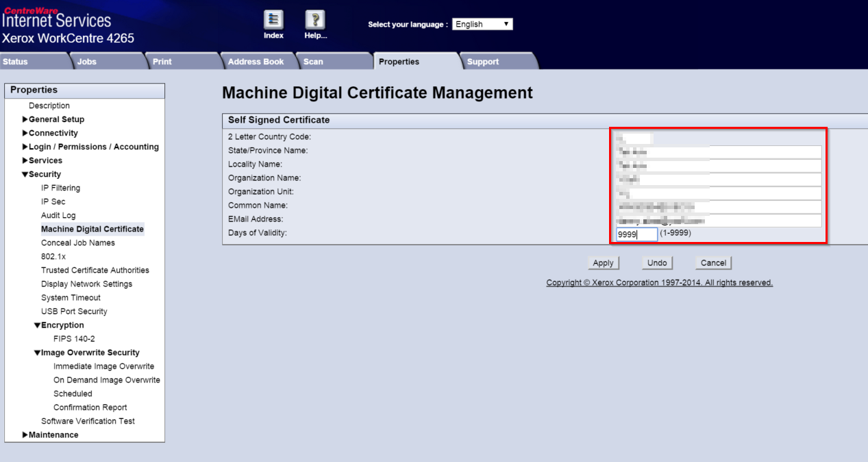Click the Index icon
Screen dimensions: 868x462
tap(273, 22)
